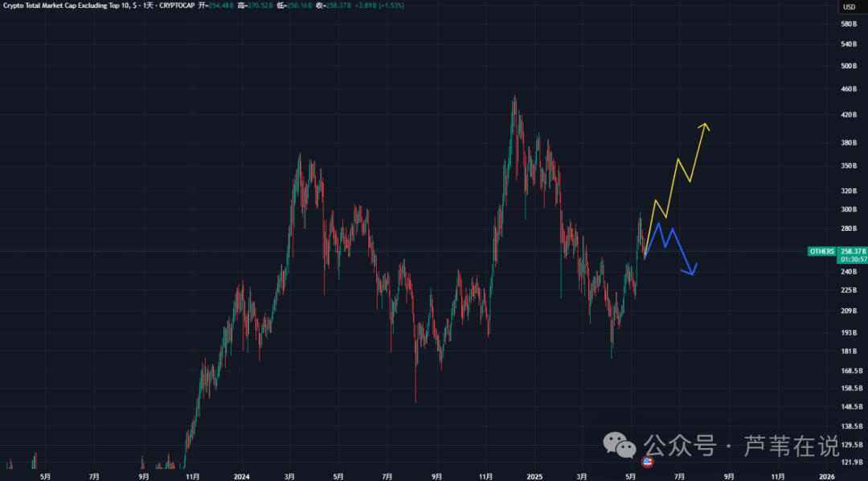The width and height of the screenshot is (868, 481).
Task: Click the 2026 label on the time axis
Action: click(x=826, y=475)
